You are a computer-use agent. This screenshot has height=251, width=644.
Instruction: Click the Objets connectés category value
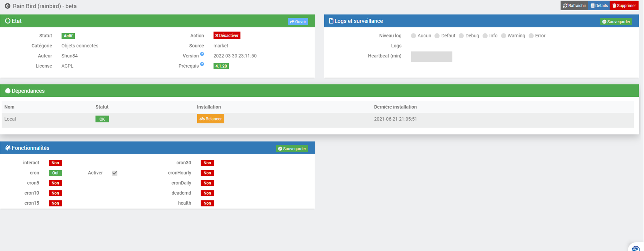click(x=80, y=46)
